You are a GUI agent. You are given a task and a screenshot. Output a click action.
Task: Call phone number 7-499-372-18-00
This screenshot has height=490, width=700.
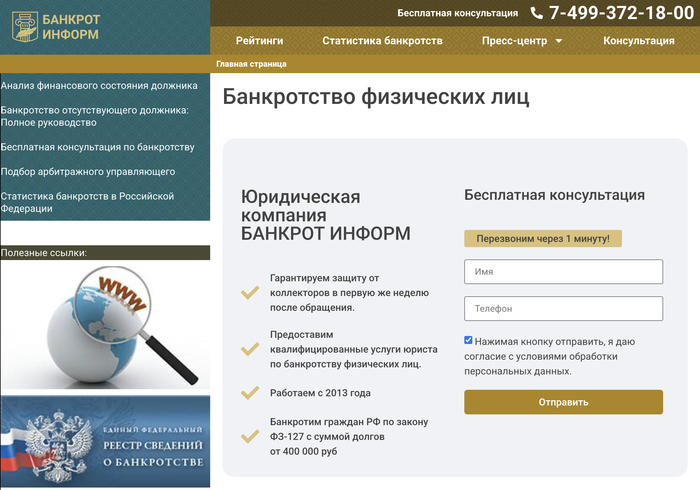pyautogui.click(x=621, y=13)
